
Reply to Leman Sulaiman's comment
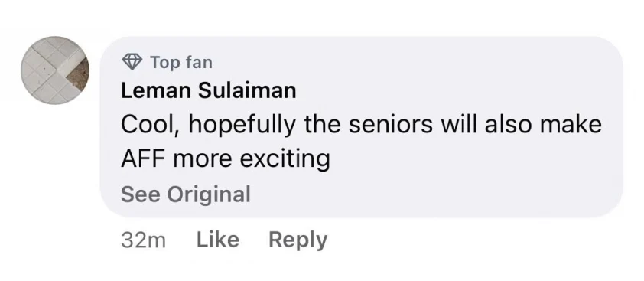point(298,240)
